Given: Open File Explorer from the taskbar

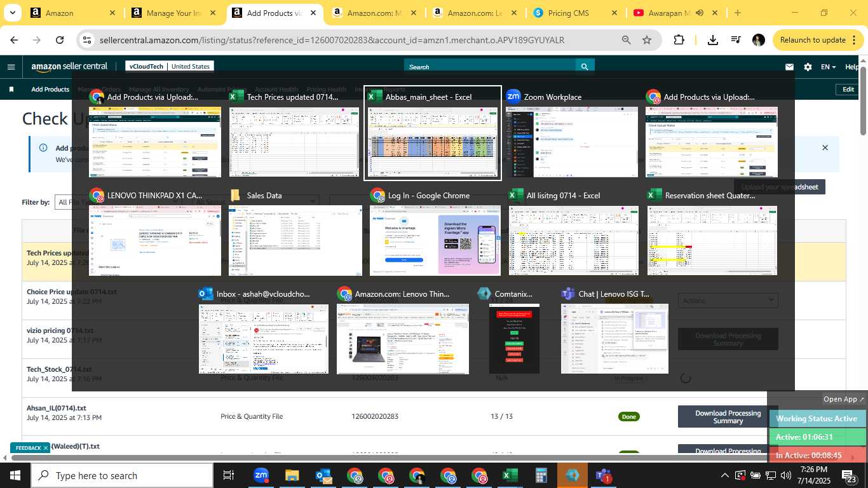Looking at the screenshot, I should coord(292,475).
